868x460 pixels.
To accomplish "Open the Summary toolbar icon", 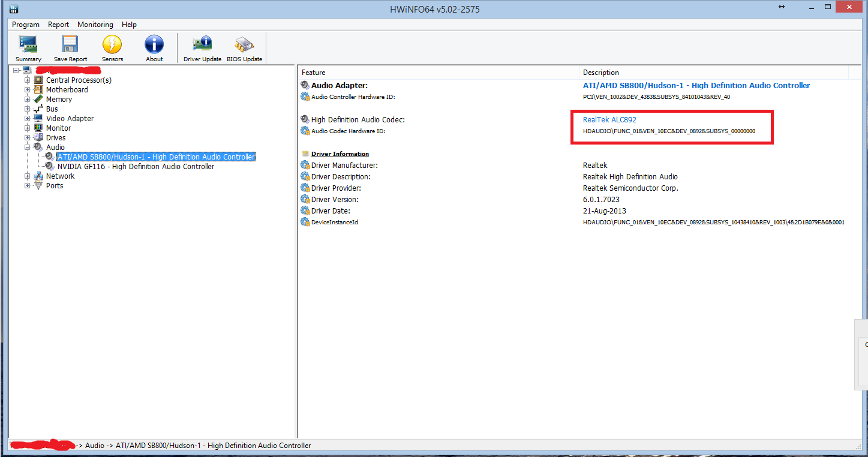I will click(28, 44).
